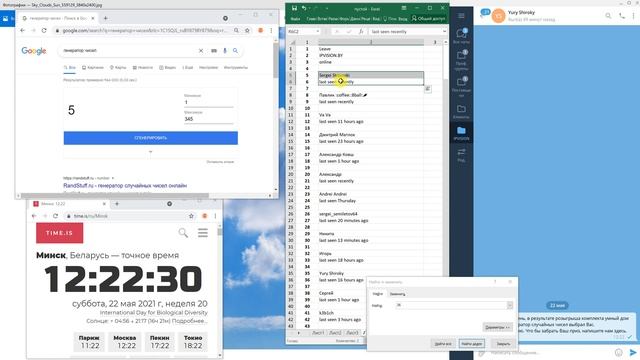Viewport: 640px width, 360px height.
Task: Select the Найти tab in Find dialog
Action: [378, 294]
